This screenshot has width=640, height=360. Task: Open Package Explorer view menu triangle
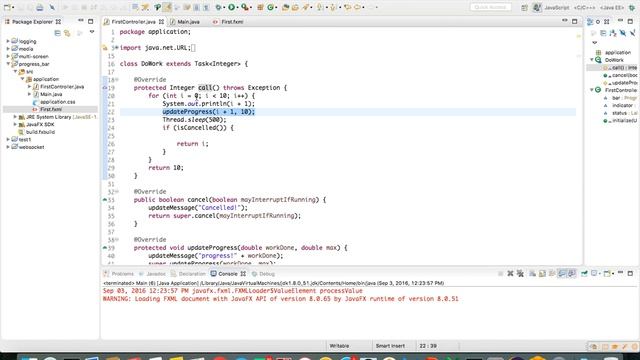pos(92,32)
